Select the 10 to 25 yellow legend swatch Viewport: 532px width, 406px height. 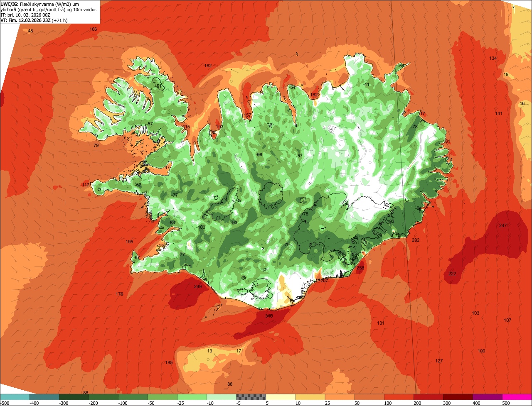point(310,397)
